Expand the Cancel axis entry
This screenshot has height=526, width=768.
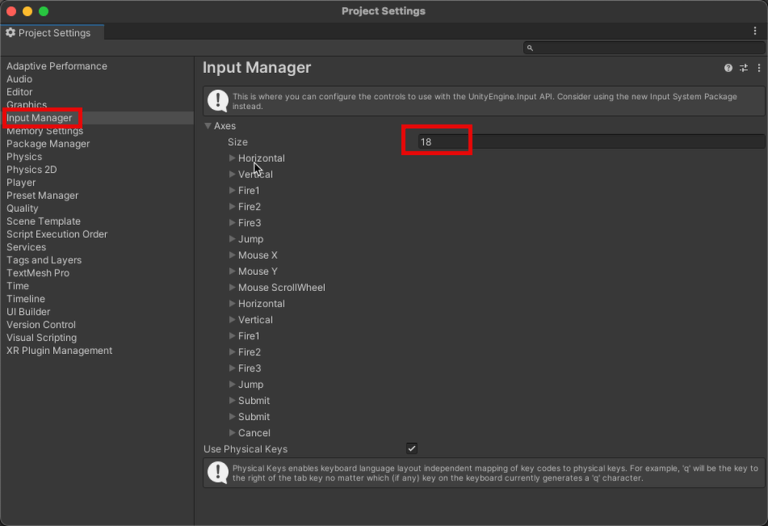(233, 433)
